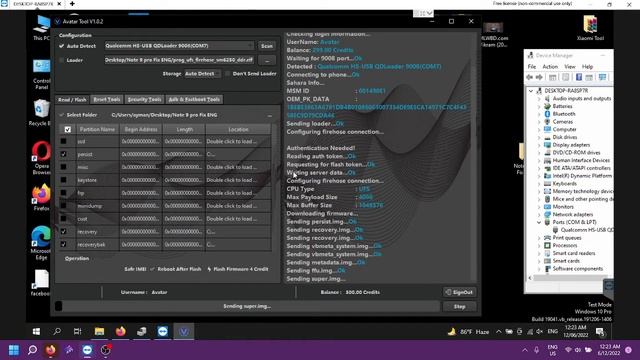Click TeamViewer icon on the remote taskbar

pos(163,331)
